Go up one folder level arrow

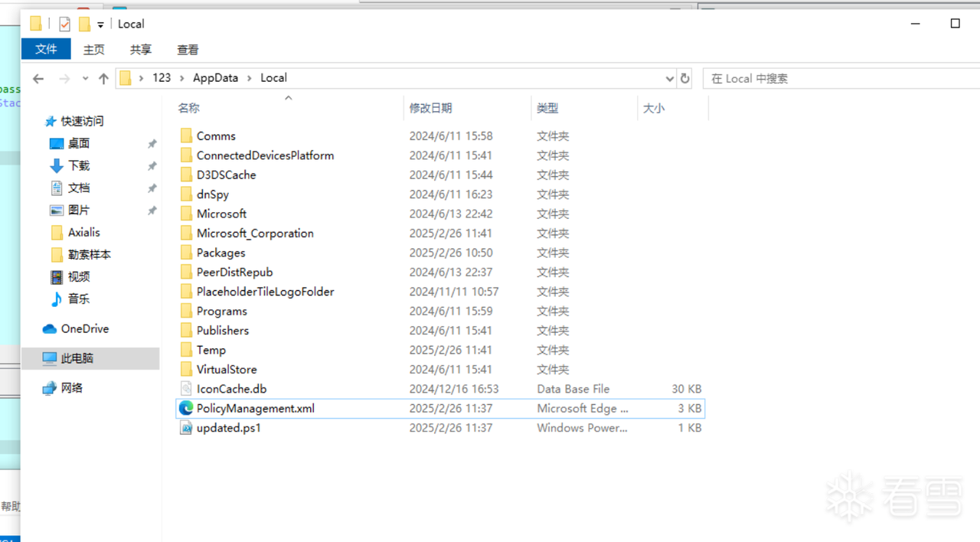tap(103, 78)
